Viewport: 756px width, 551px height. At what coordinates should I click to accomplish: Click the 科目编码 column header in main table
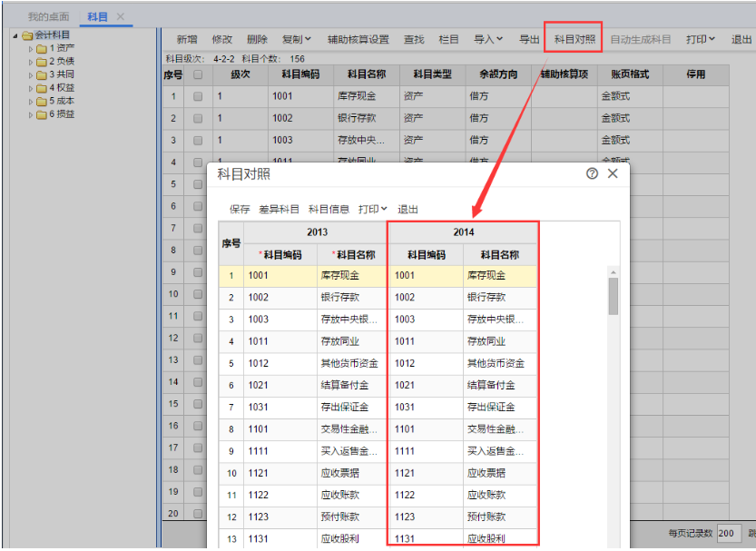click(x=300, y=74)
